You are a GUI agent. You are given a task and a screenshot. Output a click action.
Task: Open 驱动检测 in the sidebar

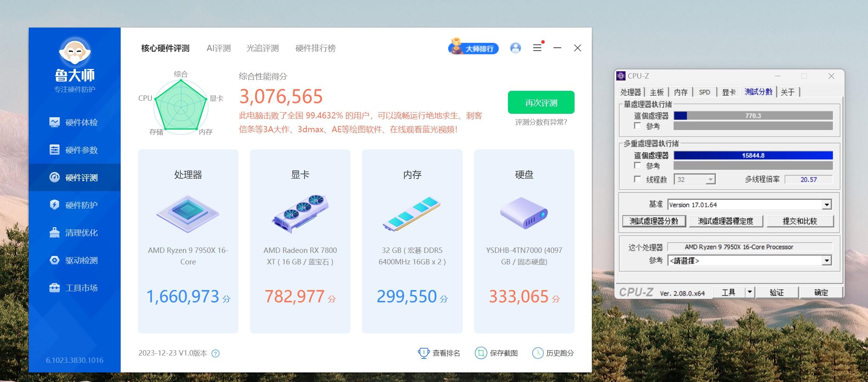pyautogui.click(x=74, y=260)
